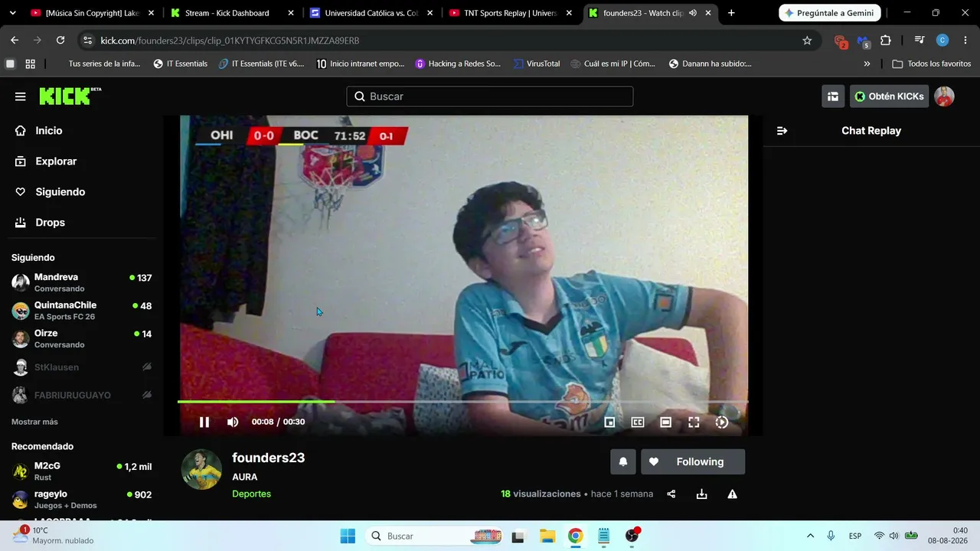This screenshot has height=551, width=980.
Task: Click the notification bell for founders23
Action: coord(623,461)
